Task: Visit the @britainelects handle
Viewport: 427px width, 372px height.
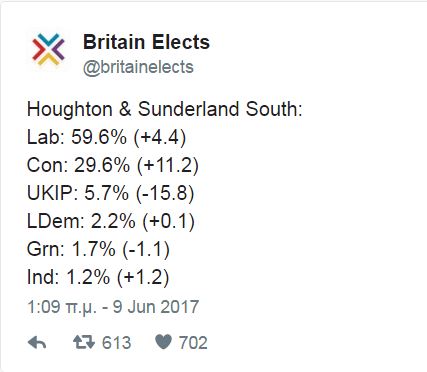Action: (x=138, y=67)
